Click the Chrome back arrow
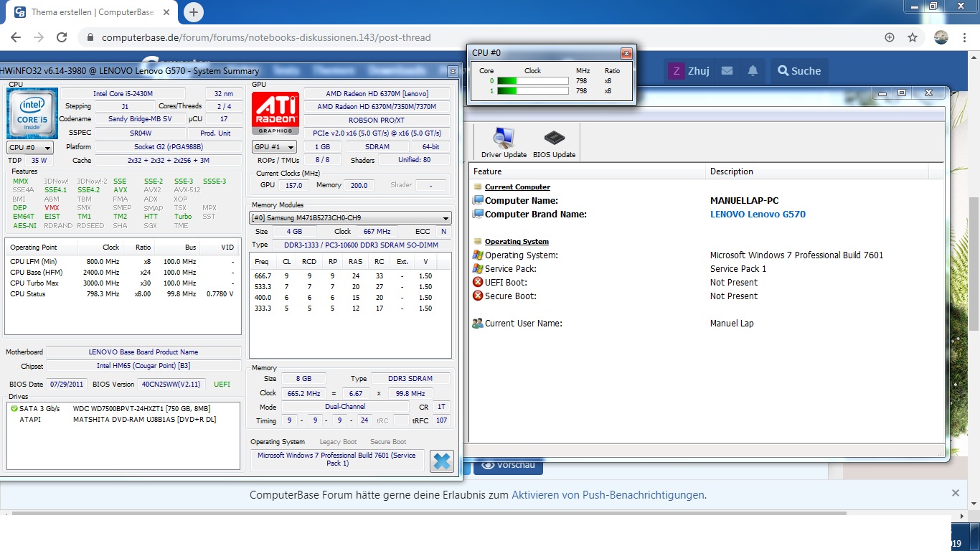 (x=16, y=37)
